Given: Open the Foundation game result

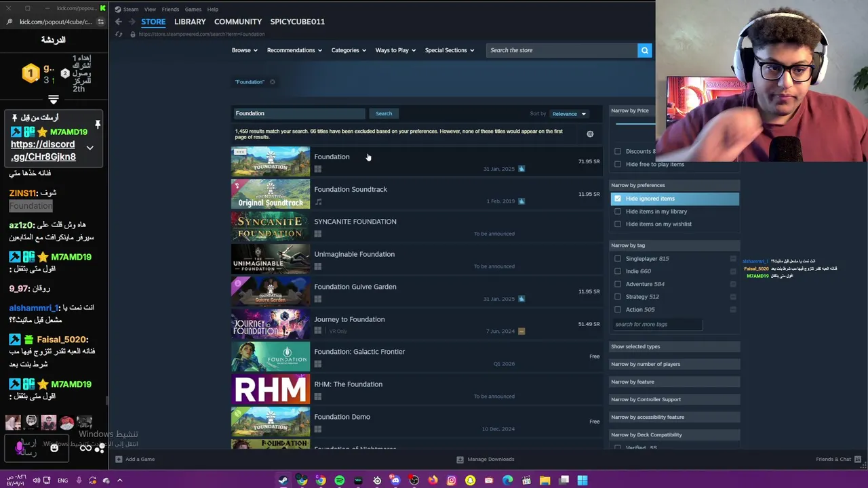Looking at the screenshot, I should [416, 161].
